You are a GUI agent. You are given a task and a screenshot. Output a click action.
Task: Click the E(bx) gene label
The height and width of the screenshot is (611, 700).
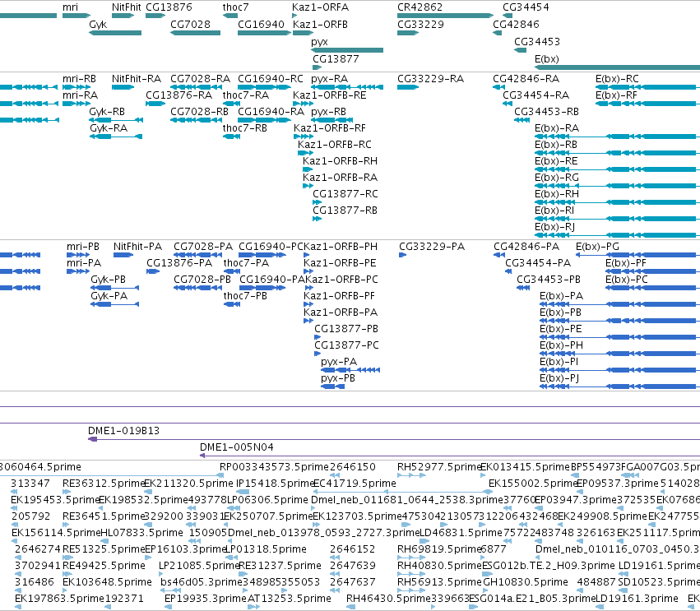coord(547,59)
